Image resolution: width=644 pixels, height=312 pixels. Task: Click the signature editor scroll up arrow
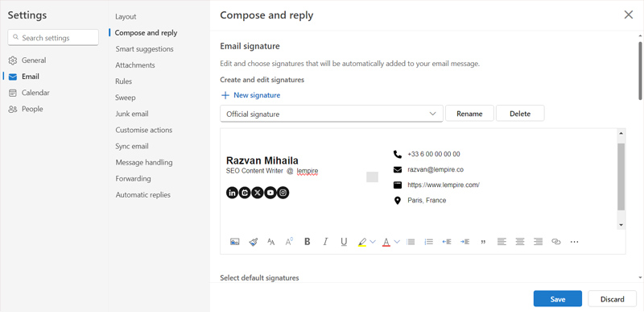(621, 133)
